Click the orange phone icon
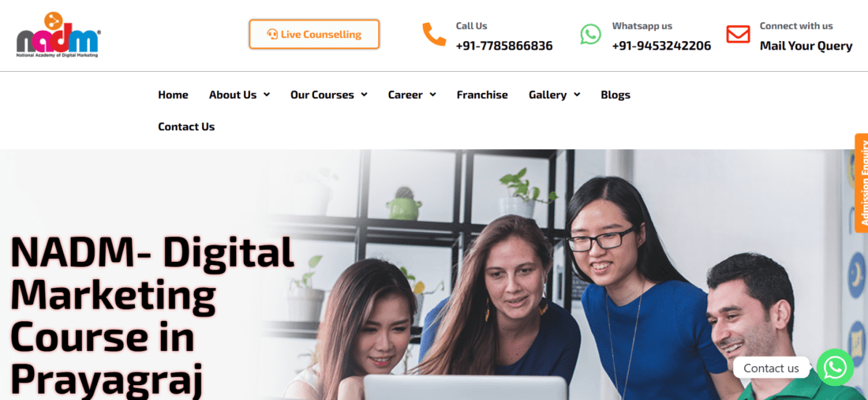The image size is (868, 400). 434,34
